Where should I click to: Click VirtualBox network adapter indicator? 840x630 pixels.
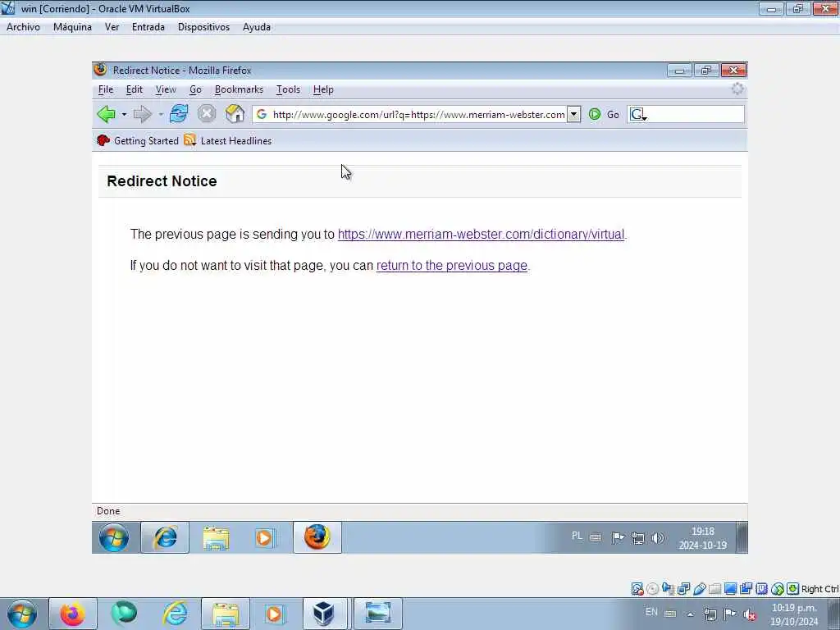coord(683,589)
